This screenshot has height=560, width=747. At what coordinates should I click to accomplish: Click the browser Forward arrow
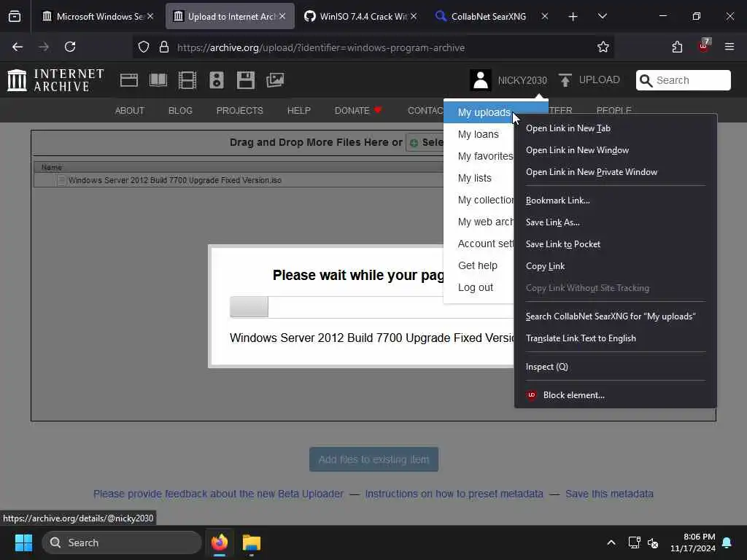(44, 47)
